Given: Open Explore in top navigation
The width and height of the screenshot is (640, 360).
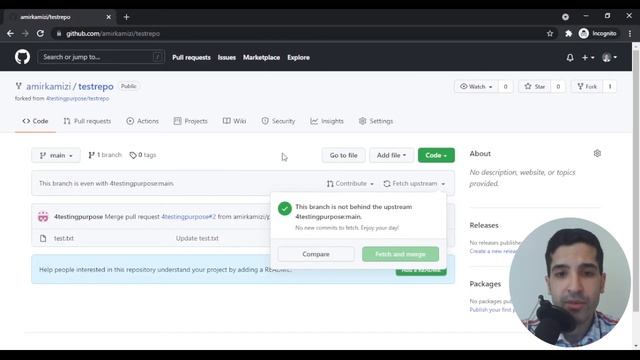Looking at the screenshot, I should pyautogui.click(x=298, y=58).
